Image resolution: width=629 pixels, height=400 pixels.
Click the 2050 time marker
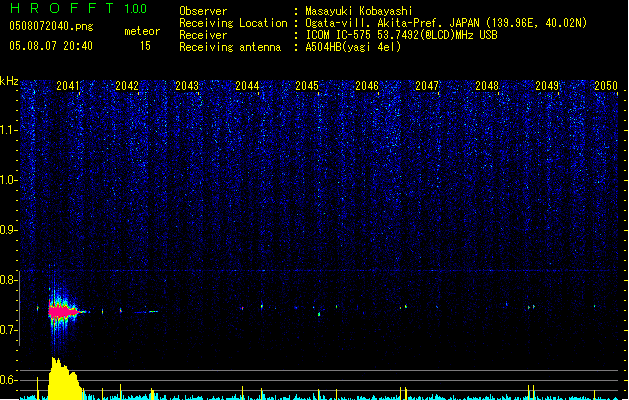(x=606, y=85)
